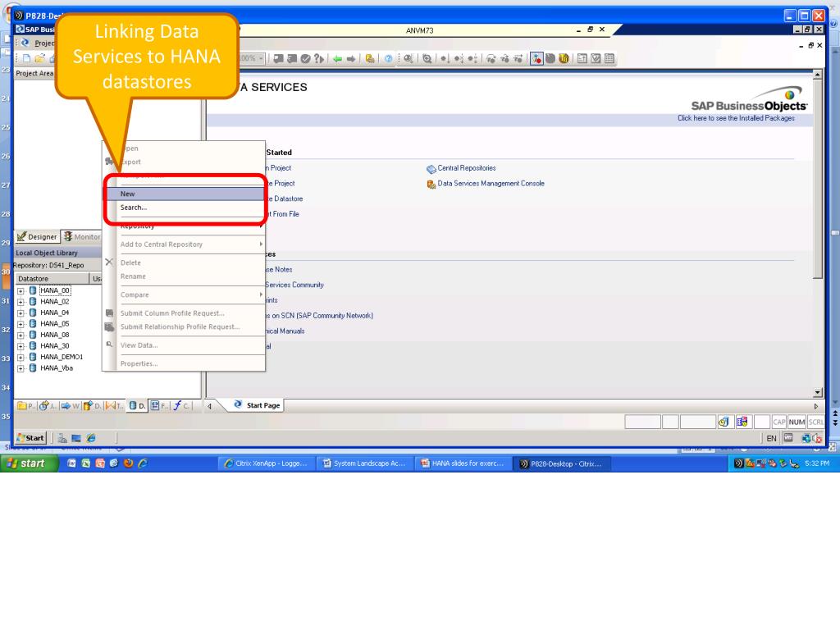Switch to System Landscape taskbar window
Viewport: 840px width, 630px height.
(x=366, y=464)
